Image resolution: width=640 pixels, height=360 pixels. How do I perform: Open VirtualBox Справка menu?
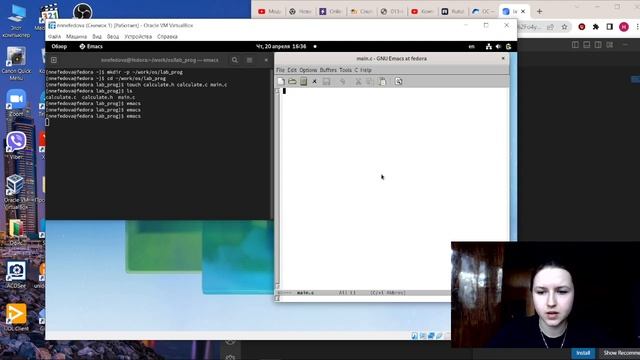167,37
